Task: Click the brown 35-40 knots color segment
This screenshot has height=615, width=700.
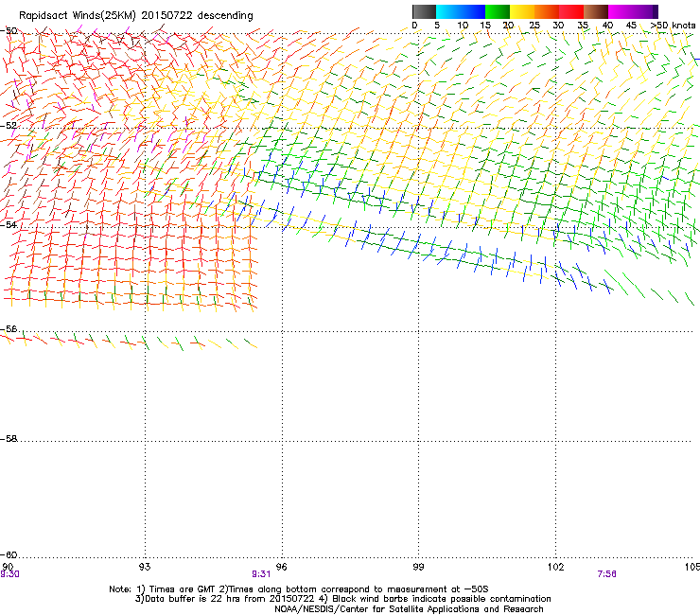Action: click(596, 11)
